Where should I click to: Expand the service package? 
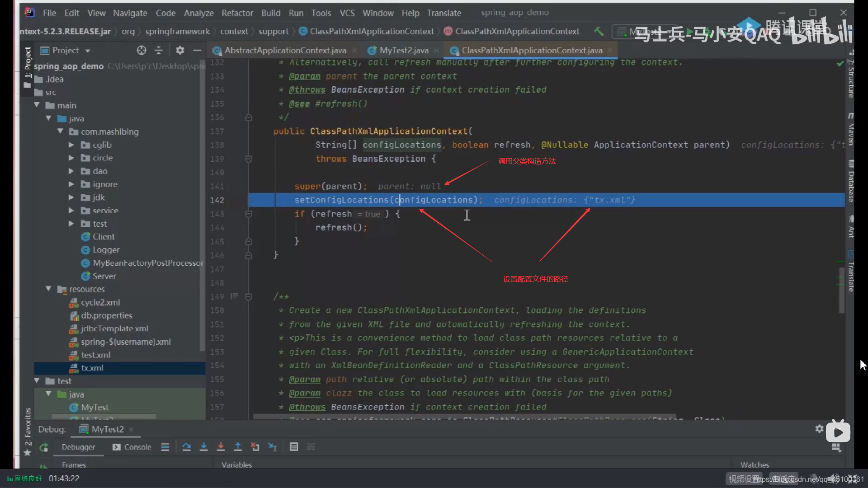pyautogui.click(x=71, y=210)
